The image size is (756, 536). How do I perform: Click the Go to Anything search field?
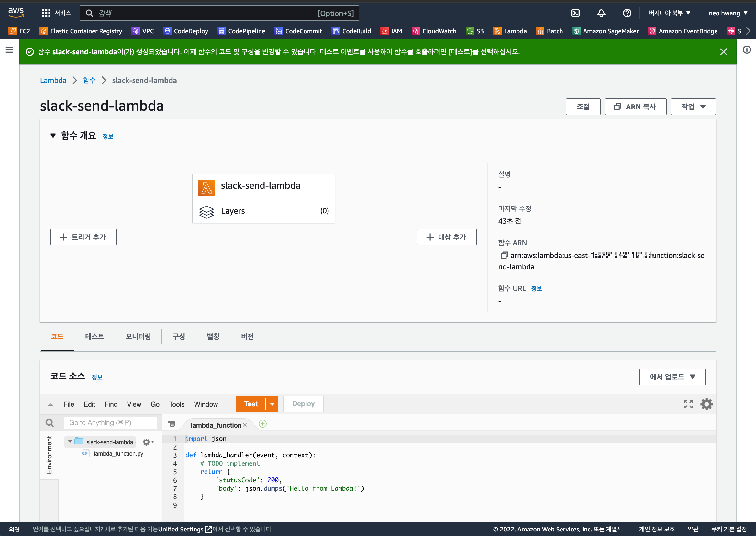tap(110, 423)
